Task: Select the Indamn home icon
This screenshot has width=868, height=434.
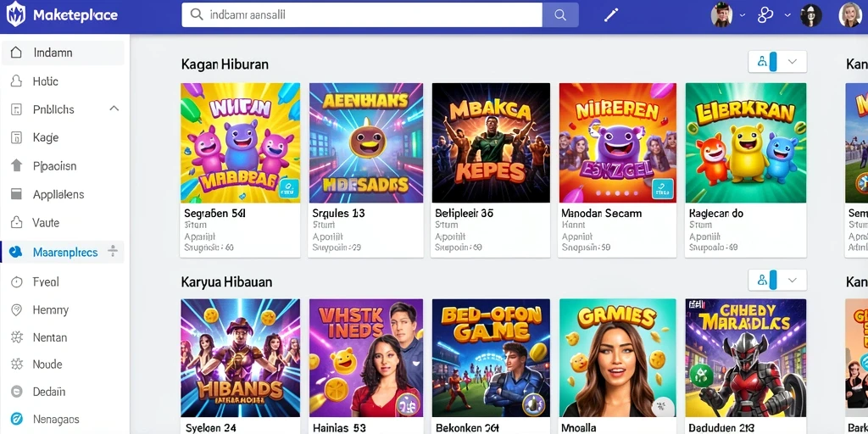Action: coord(17,53)
